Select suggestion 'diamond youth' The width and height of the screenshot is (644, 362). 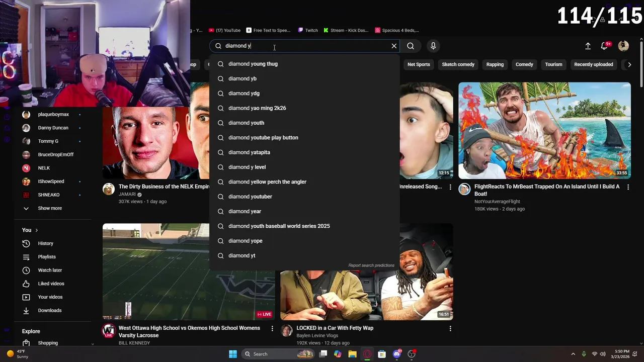click(304, 123)
